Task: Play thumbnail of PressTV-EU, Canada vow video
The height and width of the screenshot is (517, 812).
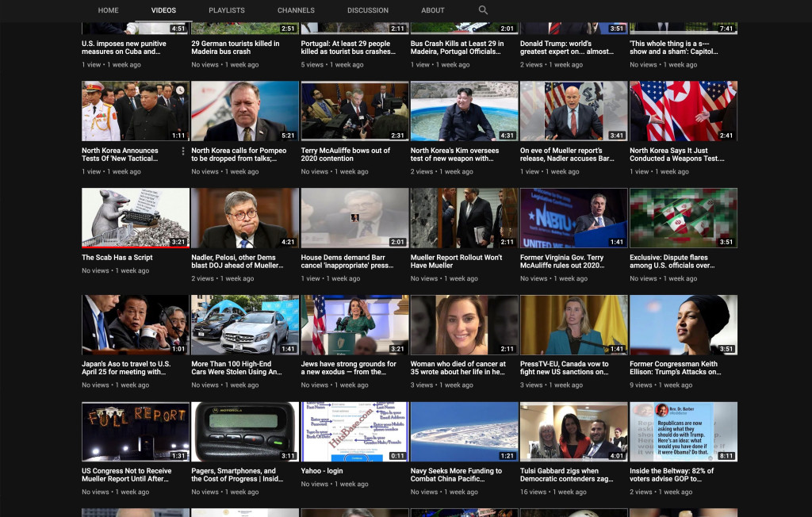Action: 574,325
